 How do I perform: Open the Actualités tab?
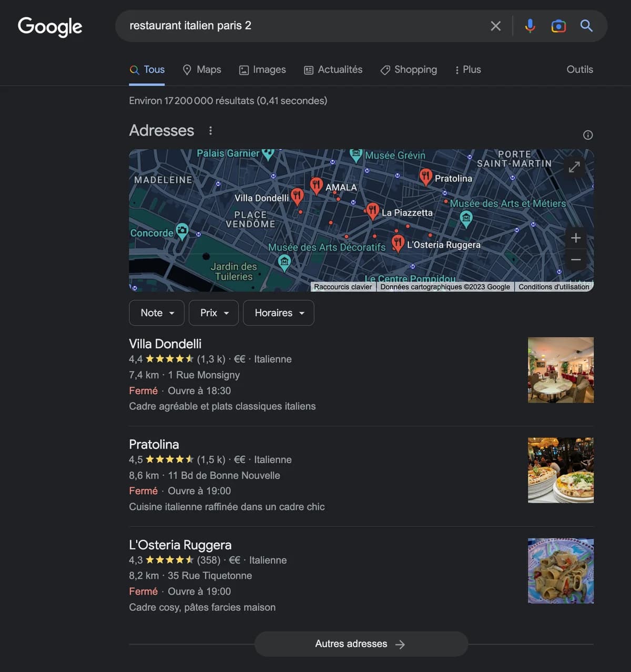[333, 69]
